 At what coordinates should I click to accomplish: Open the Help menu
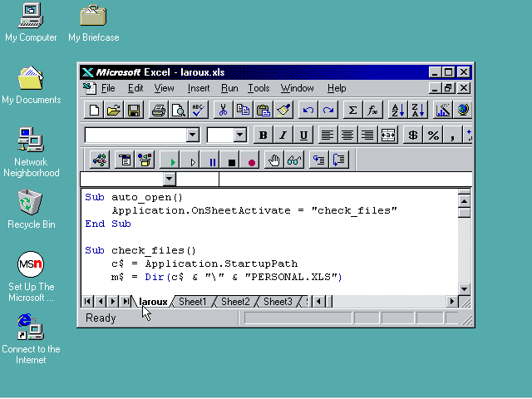[337, 88]
